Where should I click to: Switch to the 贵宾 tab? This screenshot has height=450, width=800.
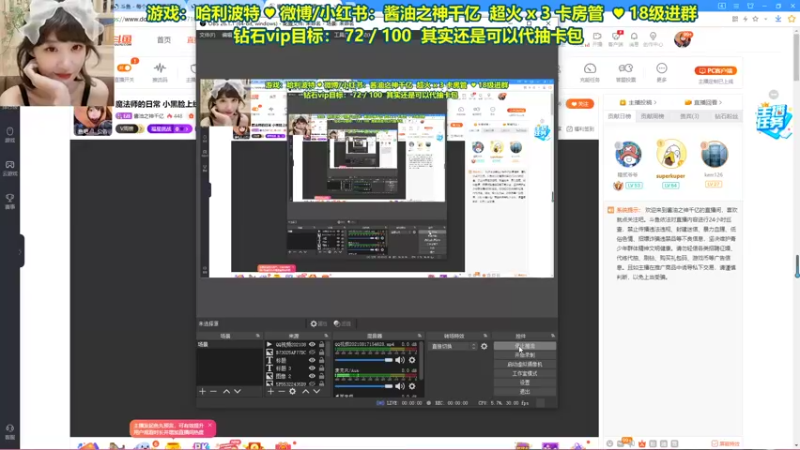pos(689,116)
